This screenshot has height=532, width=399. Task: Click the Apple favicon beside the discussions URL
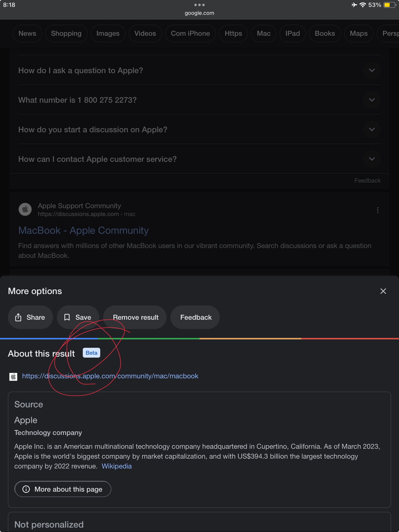point(14,376)
